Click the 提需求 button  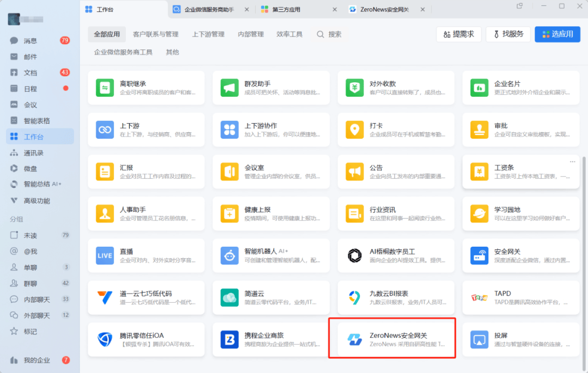click(458, 34)
